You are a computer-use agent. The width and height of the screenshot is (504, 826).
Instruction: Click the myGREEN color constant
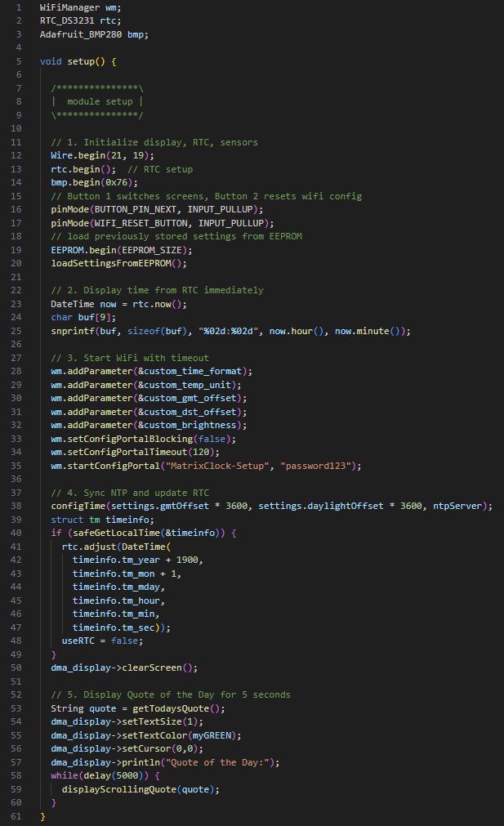[216, 734]
